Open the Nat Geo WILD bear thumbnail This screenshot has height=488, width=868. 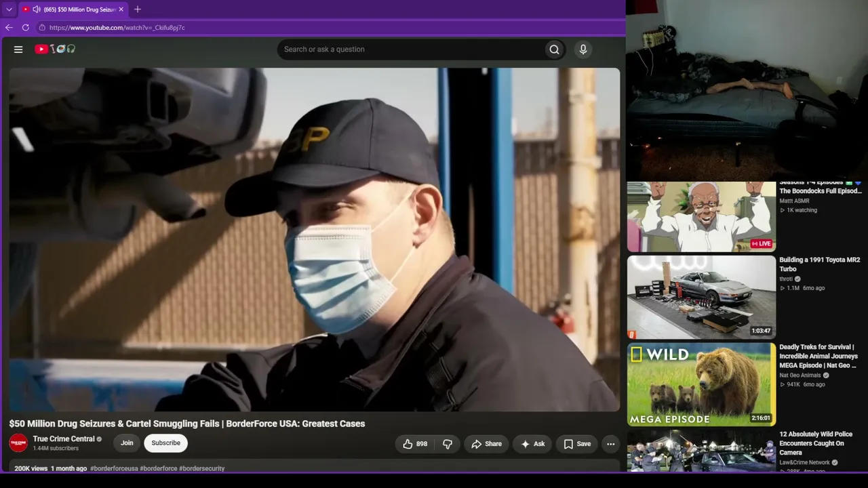coord(701,384)
